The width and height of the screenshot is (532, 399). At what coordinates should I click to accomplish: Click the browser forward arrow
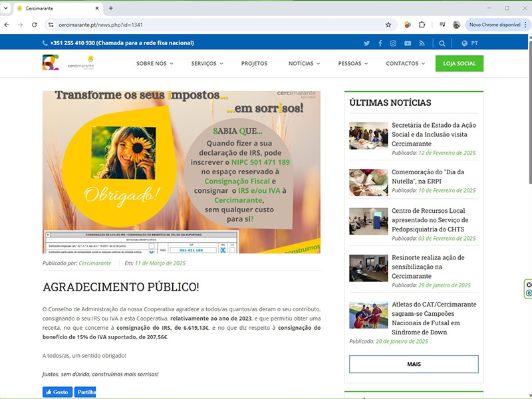point(21,25)
